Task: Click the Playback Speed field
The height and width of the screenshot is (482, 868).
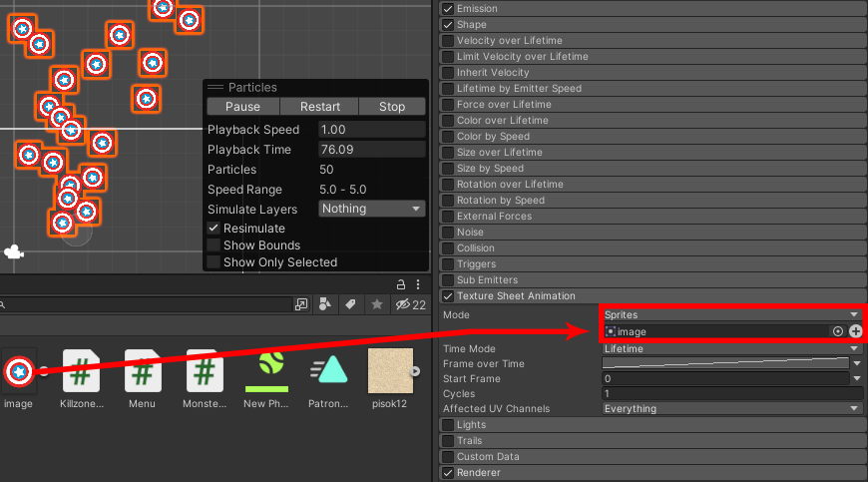Action: click(372, 130)
